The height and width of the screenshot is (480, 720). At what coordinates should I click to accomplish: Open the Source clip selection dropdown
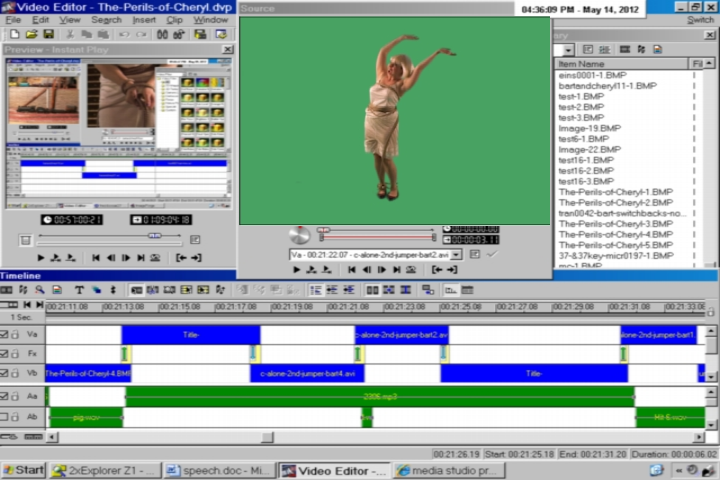(x=456, y=254)
